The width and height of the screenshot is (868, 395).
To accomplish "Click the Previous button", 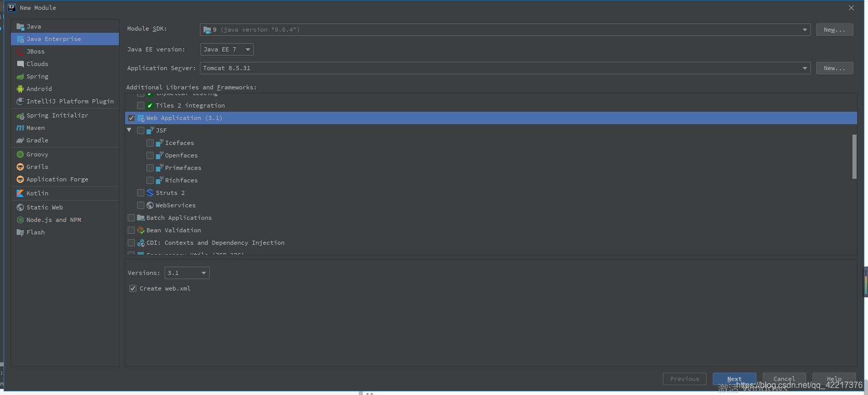I will click(684, 379).
